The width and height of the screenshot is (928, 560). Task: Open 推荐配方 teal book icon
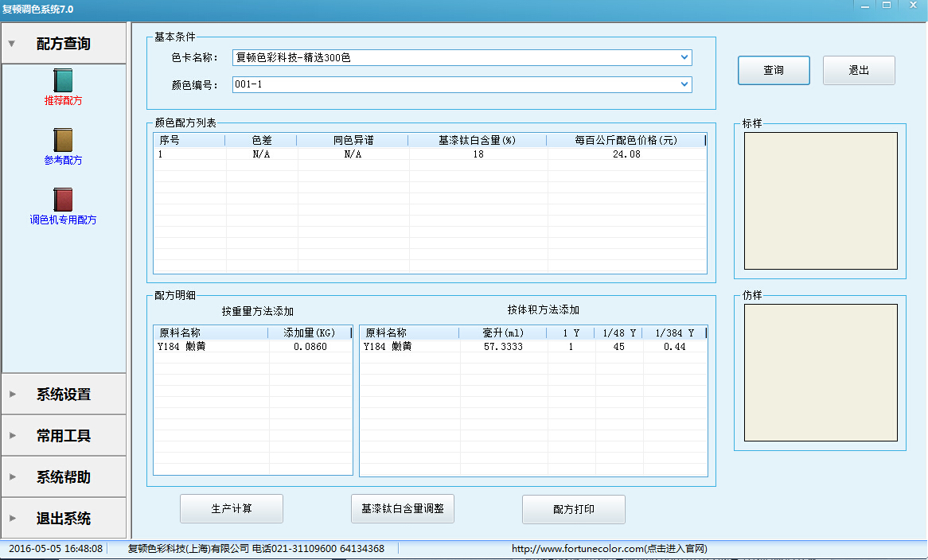tap(63, 80)
